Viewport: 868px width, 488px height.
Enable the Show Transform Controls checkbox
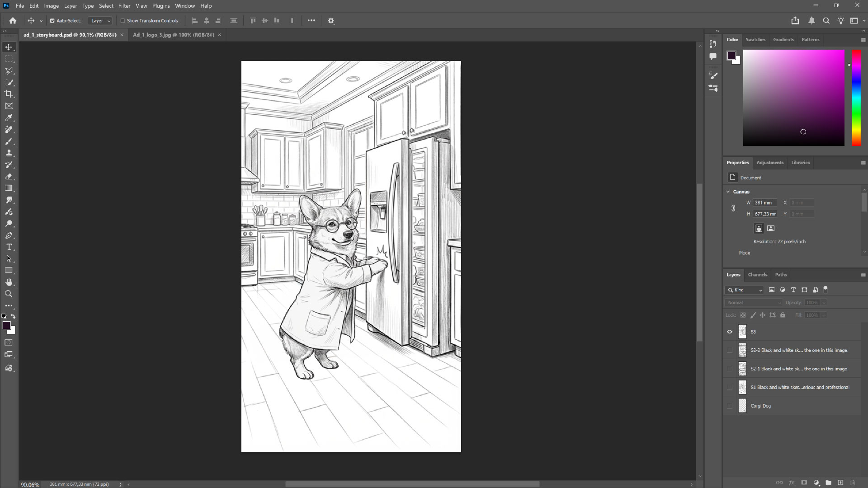123,20
